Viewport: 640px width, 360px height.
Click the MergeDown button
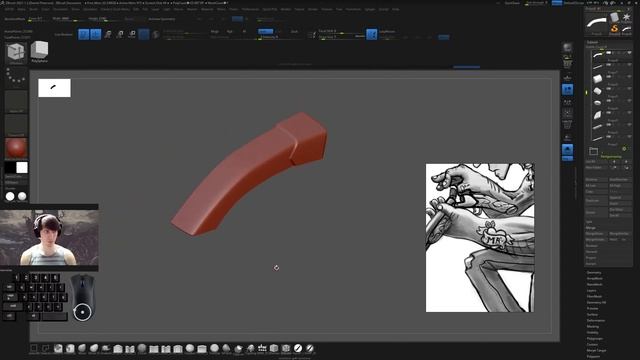click(x=596, y=234)
